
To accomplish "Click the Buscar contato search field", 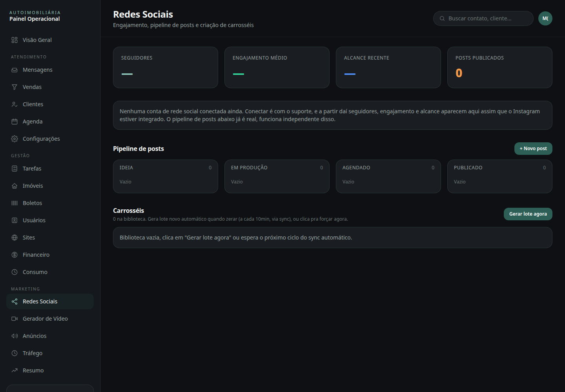I will (x=483, y=18).
